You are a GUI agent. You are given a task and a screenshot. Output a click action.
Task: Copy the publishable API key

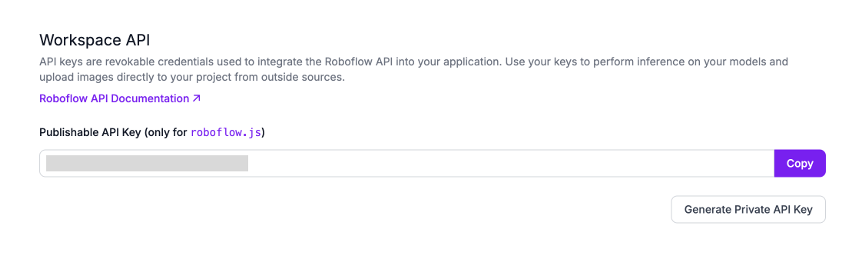(799, 163)
